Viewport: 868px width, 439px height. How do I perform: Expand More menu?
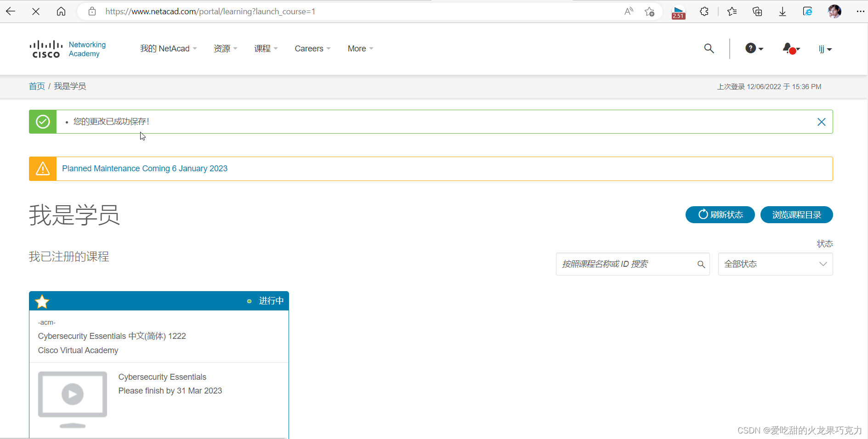(x=360, y=49)
